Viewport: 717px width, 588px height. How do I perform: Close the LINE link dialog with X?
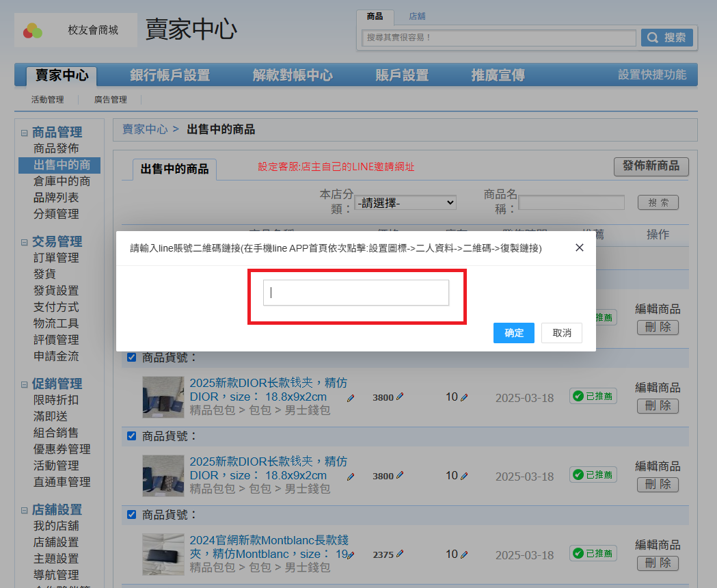point(579,248)
